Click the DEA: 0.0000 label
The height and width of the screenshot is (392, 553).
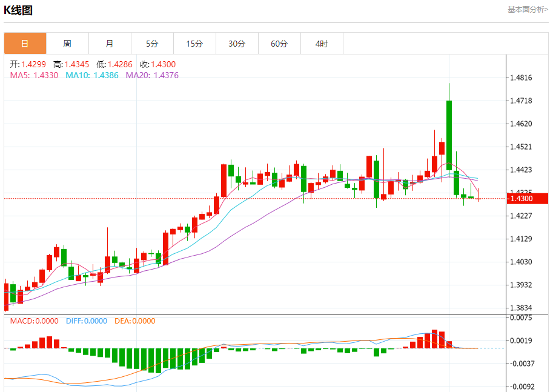[x=134, y=321]
